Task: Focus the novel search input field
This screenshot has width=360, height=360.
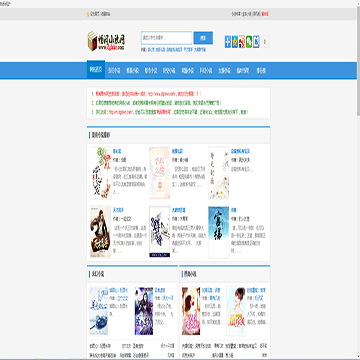Action: click(x=166, y=38)
